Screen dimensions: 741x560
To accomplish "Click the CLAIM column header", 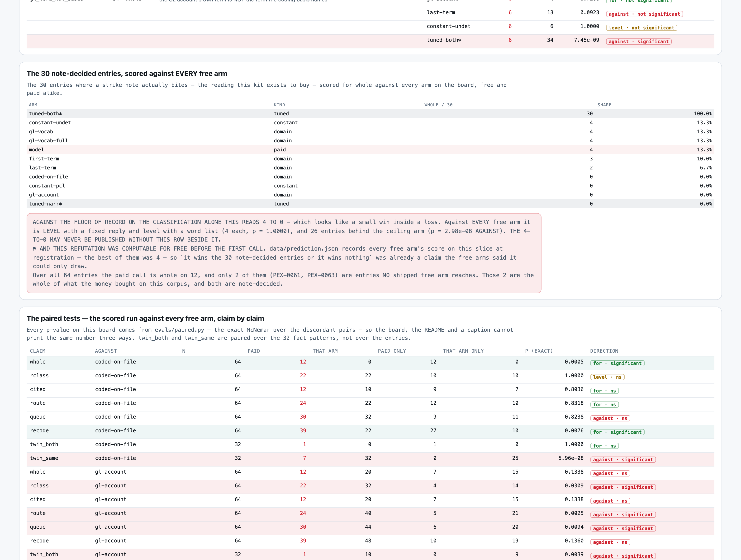I will point(38,351).
